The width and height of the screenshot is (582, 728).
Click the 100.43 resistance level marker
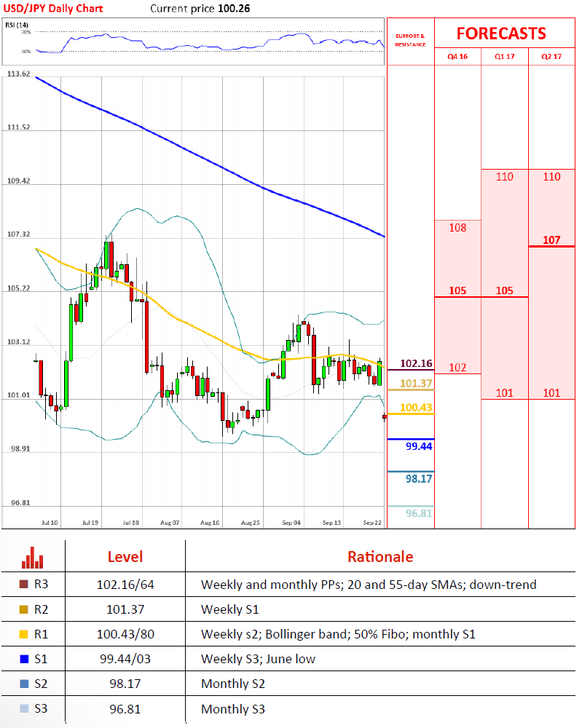416,408
